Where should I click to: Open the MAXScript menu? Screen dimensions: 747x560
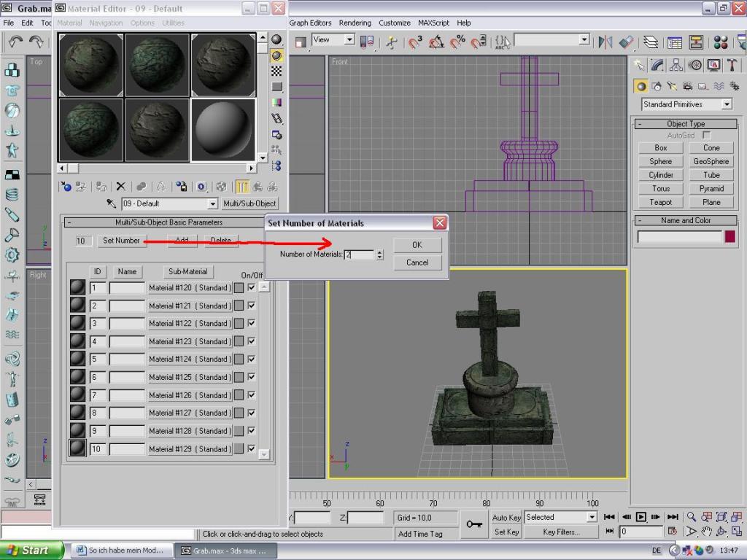click(433, 23)
